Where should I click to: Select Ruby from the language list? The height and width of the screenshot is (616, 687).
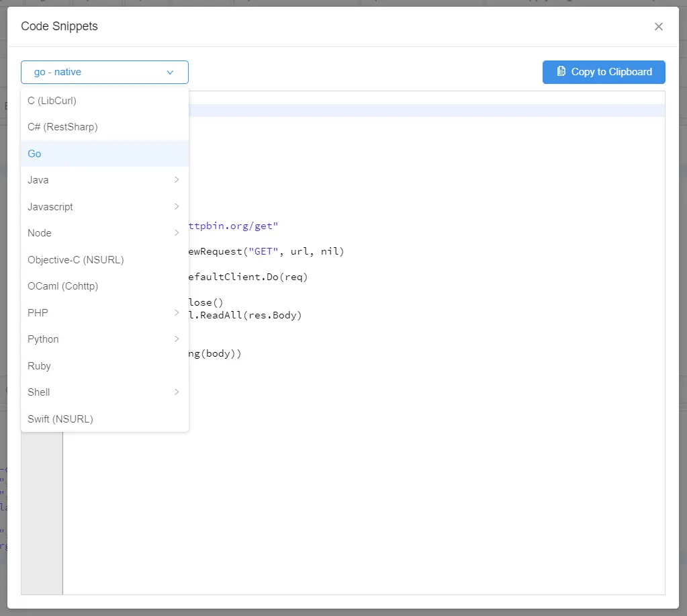point(40,366)
